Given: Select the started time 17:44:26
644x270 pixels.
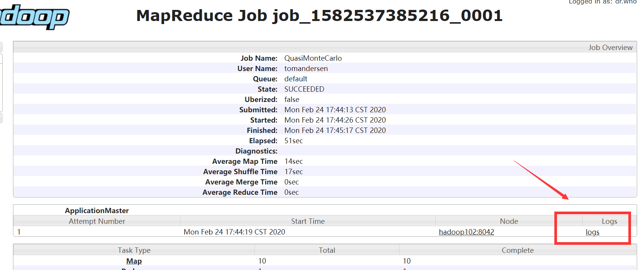Looking at the screenshot, I should pos(335,120).
